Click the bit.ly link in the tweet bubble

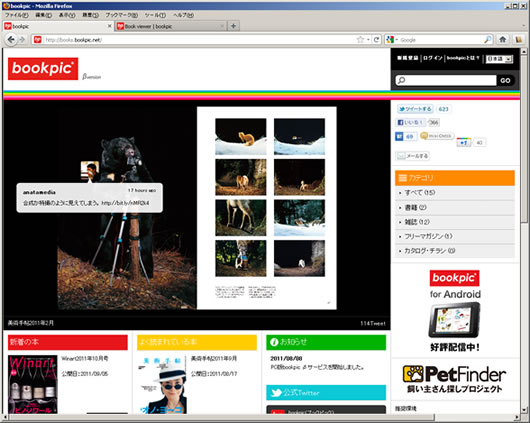tap(125, 203)
